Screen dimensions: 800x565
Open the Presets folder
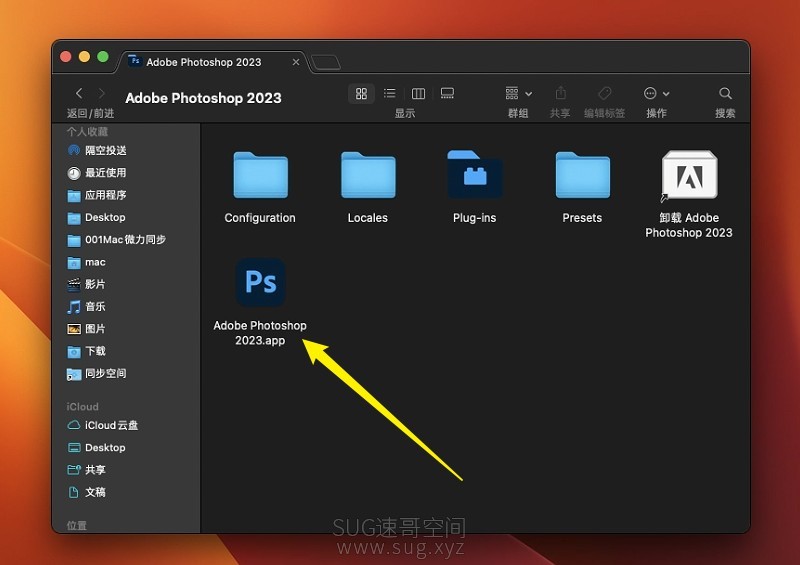click(583, 175)
